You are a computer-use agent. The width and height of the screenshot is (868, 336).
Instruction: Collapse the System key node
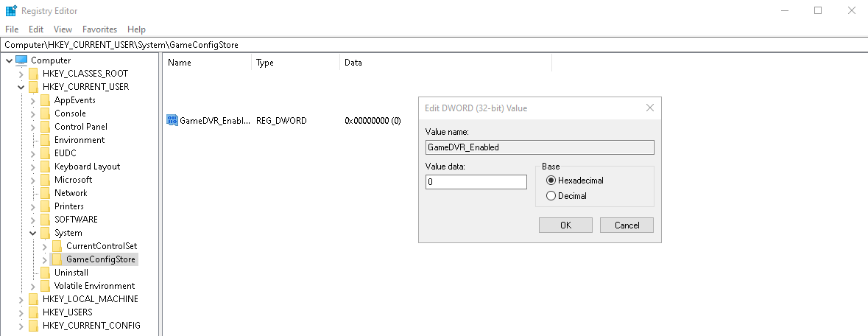tap(33, 233)
